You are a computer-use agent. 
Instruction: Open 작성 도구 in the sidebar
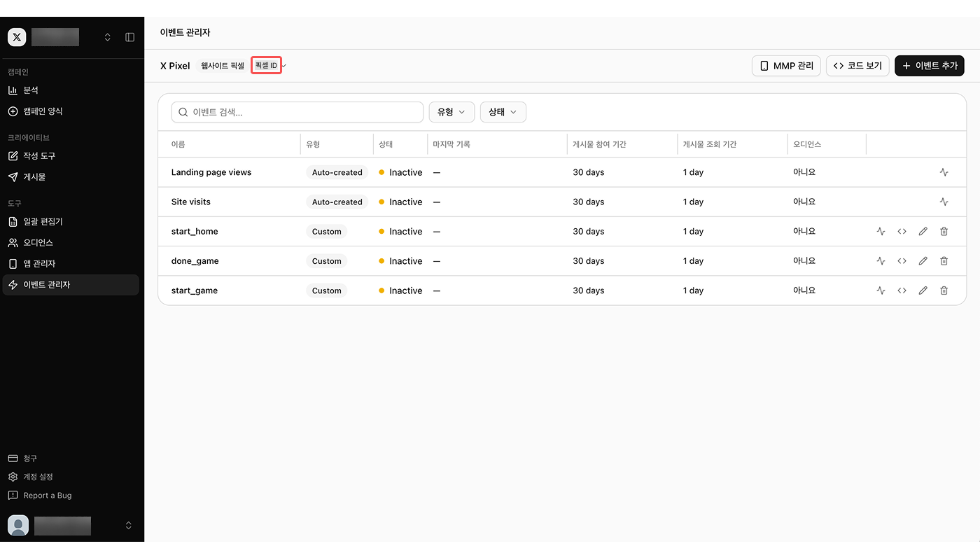[x=71, y=156]
